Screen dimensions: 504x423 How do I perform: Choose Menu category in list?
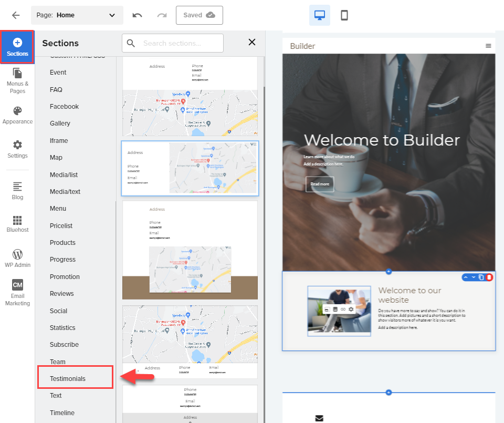pos(58,209)
